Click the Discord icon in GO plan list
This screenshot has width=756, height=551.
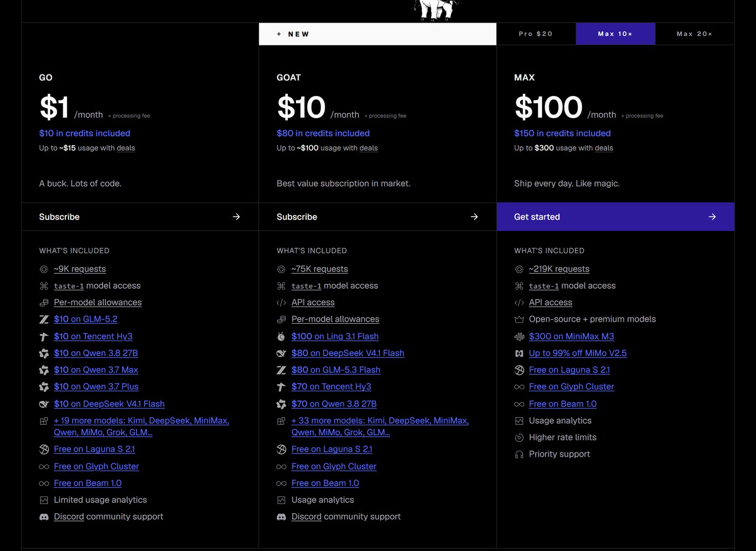point(44,517)
